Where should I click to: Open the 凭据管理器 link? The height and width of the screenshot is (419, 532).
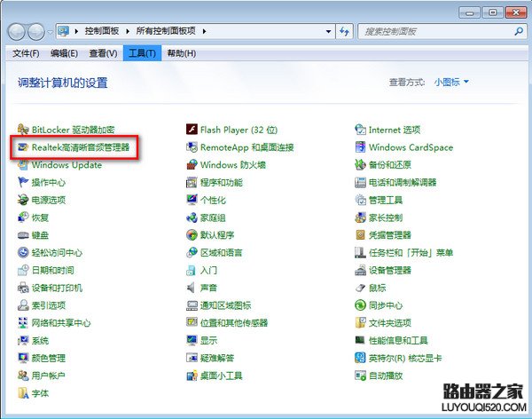(x=390, y=235)
